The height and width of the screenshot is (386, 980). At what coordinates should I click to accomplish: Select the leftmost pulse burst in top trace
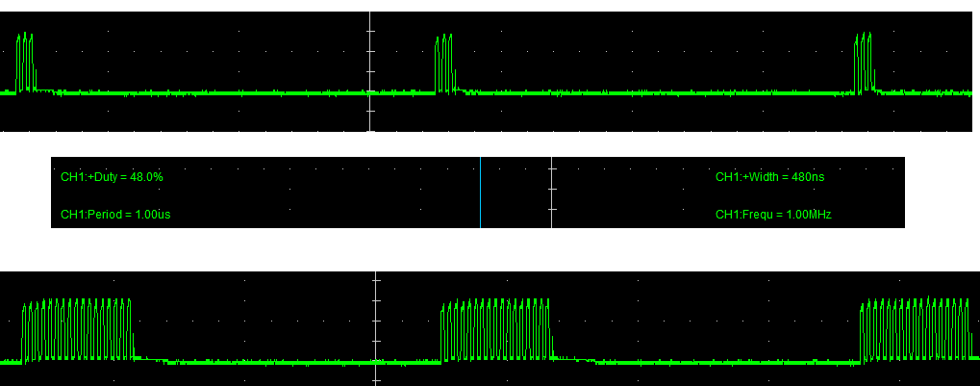coord(26,64)
